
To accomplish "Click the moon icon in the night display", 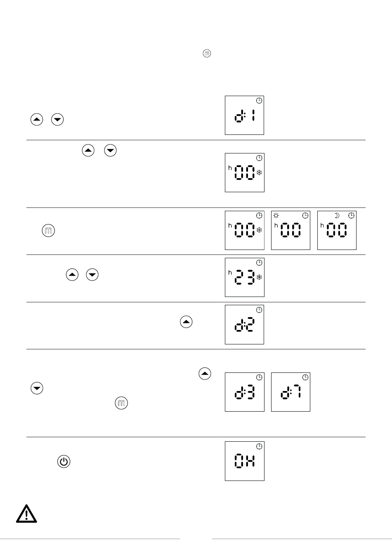I will click(337, 215).
